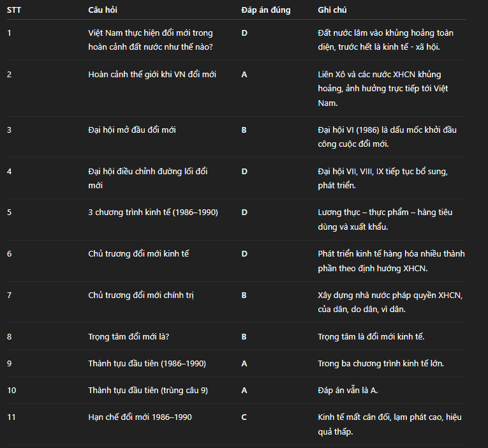
Task: Click the Câu hỏi column header
Action: click(103, 10)
